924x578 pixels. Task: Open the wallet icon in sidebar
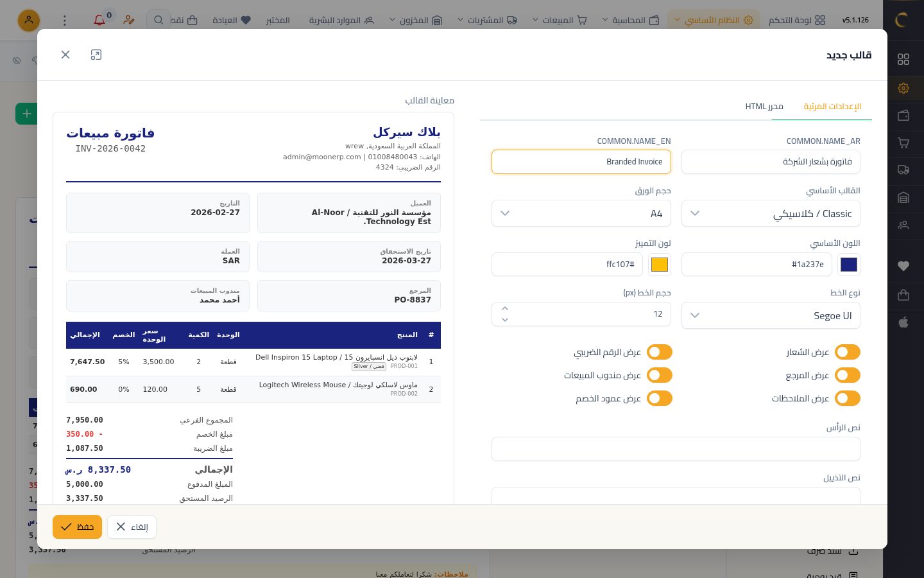[x=903, y=116]
